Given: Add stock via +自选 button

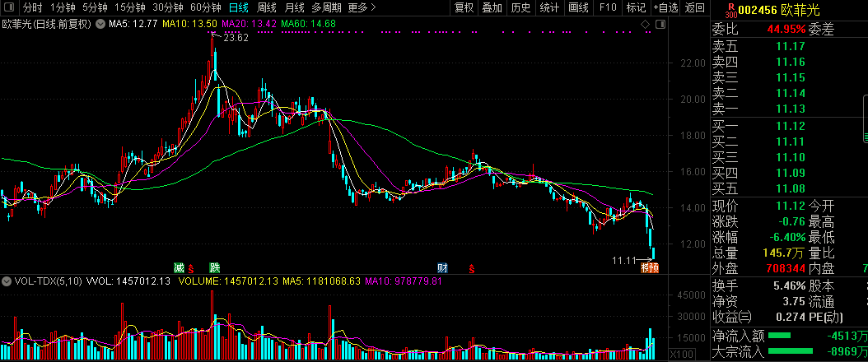Looking at the screenshot, I should (x=665, y=8).
